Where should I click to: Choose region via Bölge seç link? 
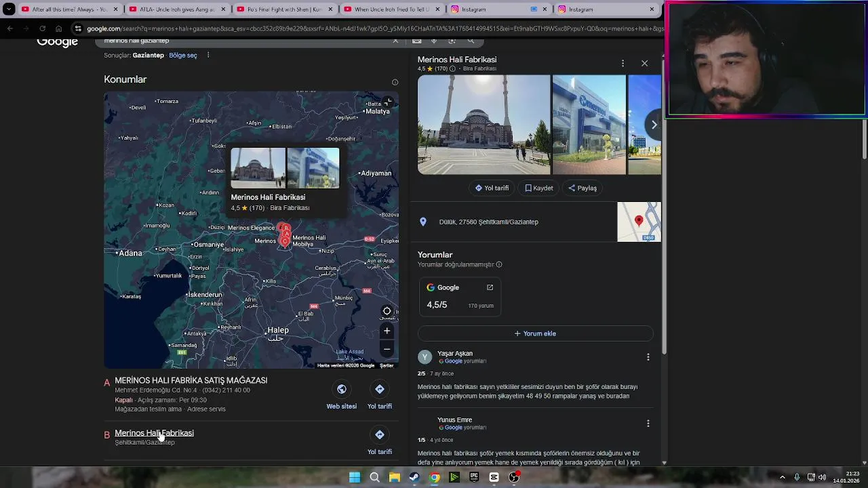183,56
